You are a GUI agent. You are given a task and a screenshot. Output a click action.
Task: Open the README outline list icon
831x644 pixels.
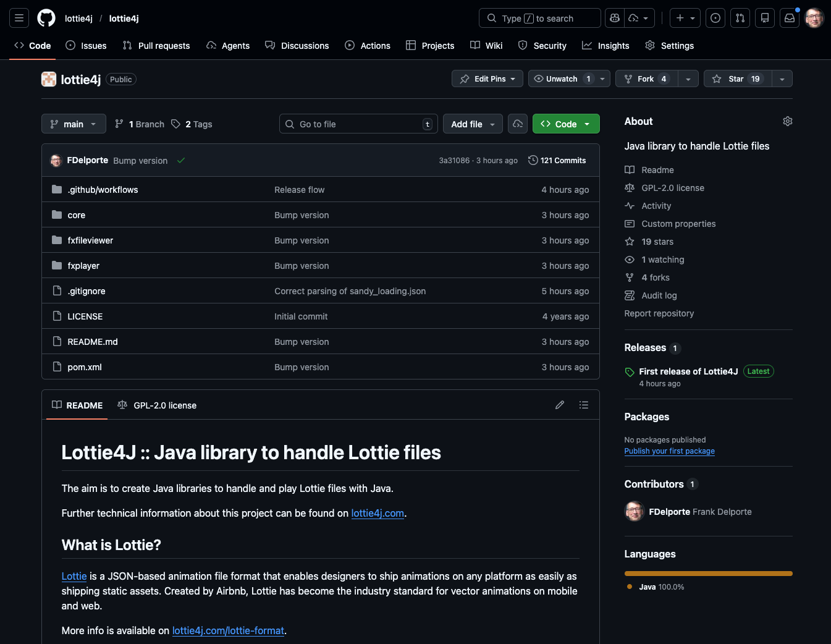(583, 405)
